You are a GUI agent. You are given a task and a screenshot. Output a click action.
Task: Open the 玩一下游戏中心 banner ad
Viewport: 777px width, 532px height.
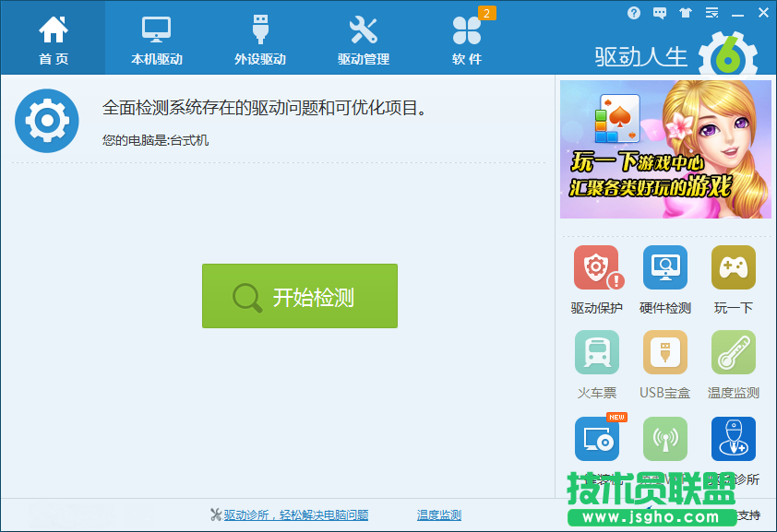pos(665,149)
